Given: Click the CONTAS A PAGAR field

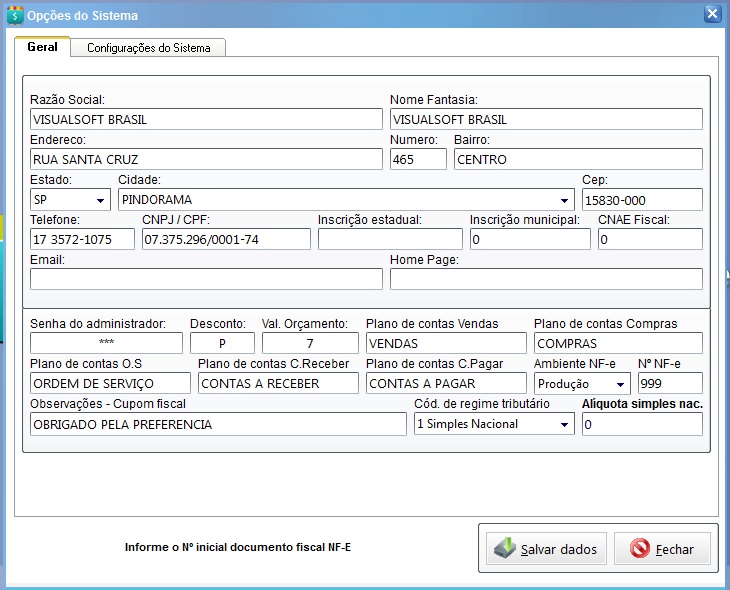Looking at the screenshot, I should (x=446, y=383).
